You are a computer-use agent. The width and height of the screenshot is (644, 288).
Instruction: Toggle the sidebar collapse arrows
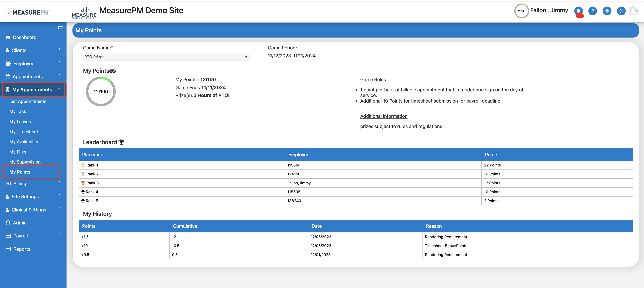point(60,27)
